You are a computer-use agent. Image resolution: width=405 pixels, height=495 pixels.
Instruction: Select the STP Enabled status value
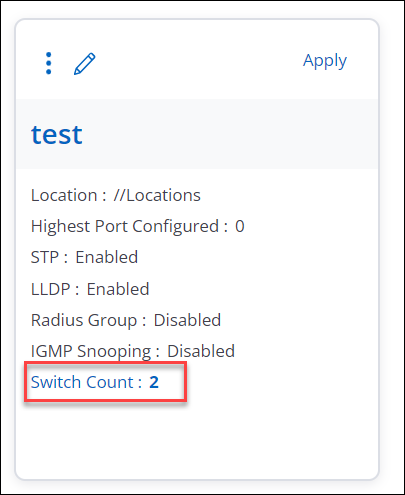pos(107,257)
